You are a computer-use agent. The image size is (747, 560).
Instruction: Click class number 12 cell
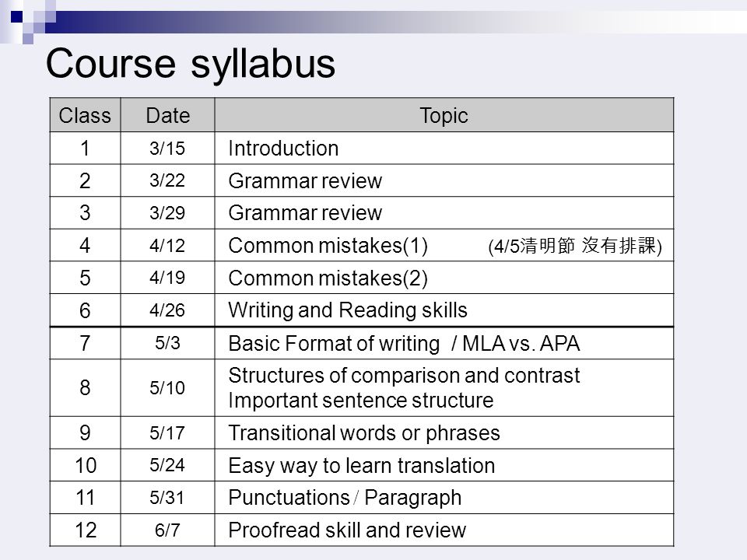tap(85, 530)
